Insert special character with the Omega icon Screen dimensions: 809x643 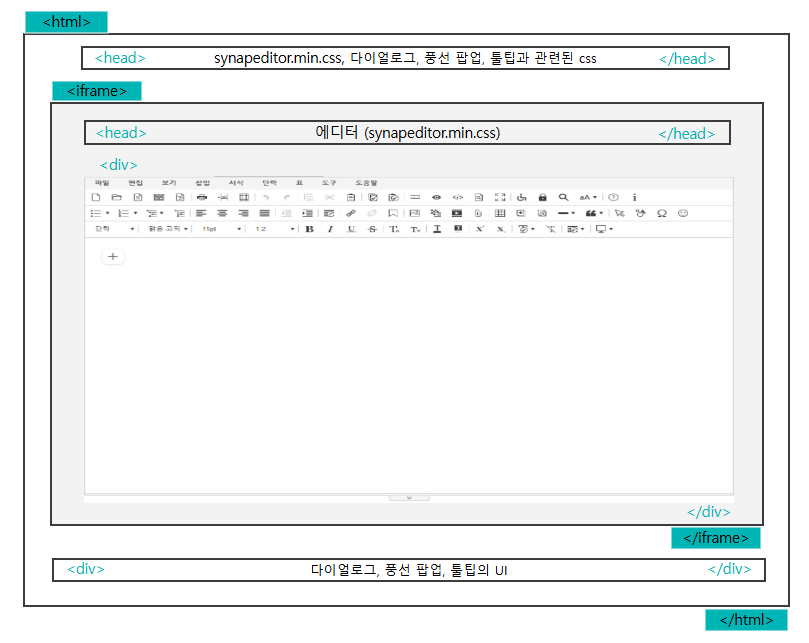pos(661,213)
